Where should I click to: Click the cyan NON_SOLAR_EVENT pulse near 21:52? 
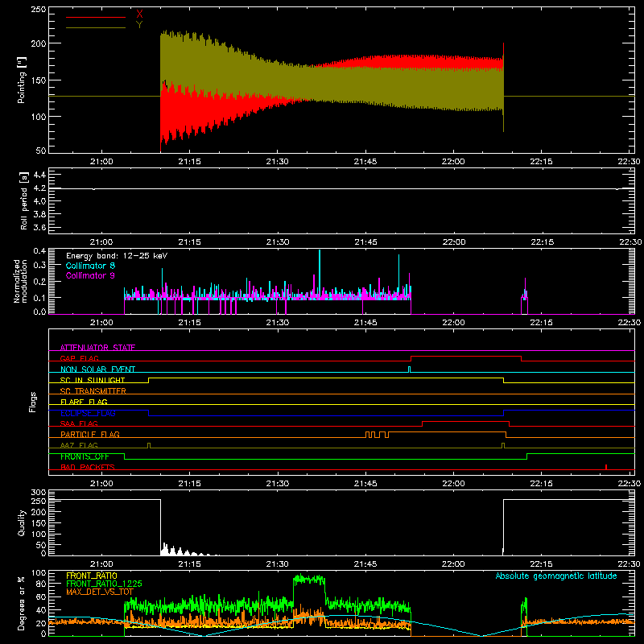click(409, 369)
